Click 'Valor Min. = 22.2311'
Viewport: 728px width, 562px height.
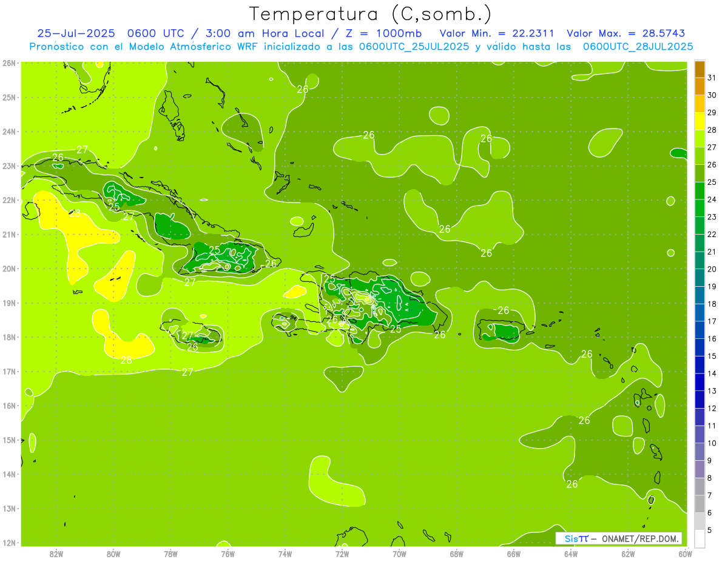point(496,33)
